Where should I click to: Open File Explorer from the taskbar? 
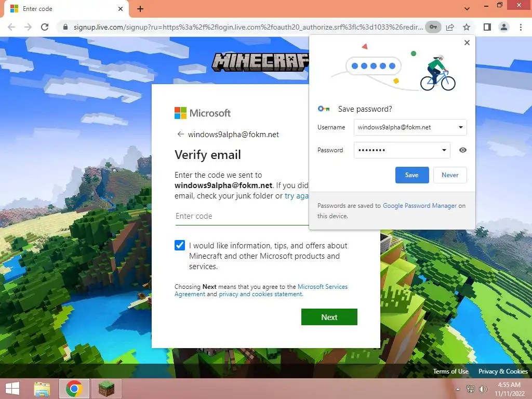tap(42, 389)
